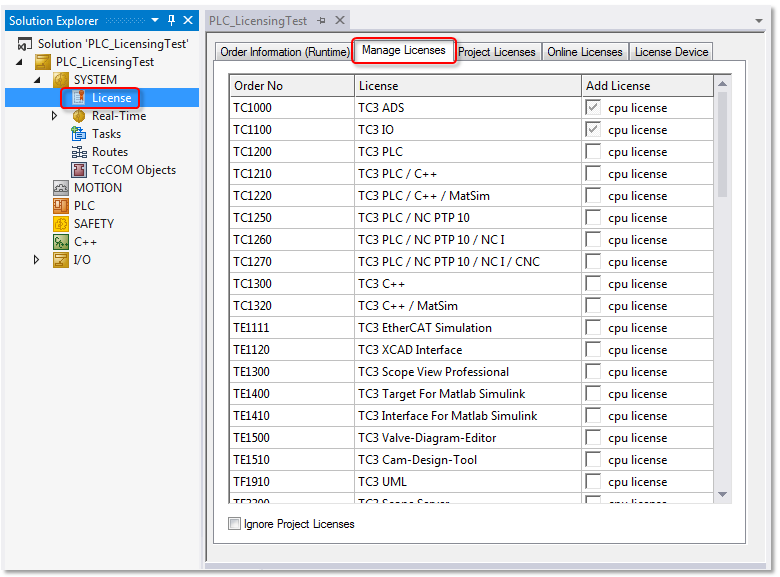Toggle cpu license for TC1100 TC3 IO
The width and height of the screenshot is (780, 577).
(x=593, y=129)
